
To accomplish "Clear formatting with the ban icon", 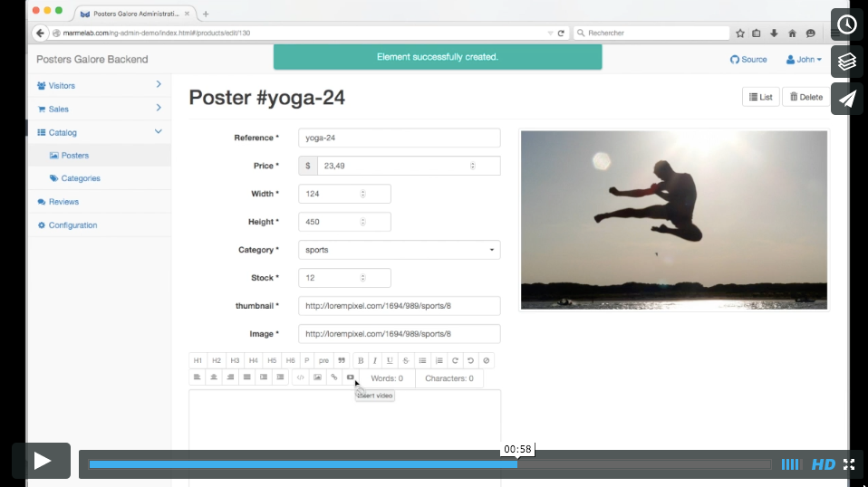I will (x=486, y=360).
